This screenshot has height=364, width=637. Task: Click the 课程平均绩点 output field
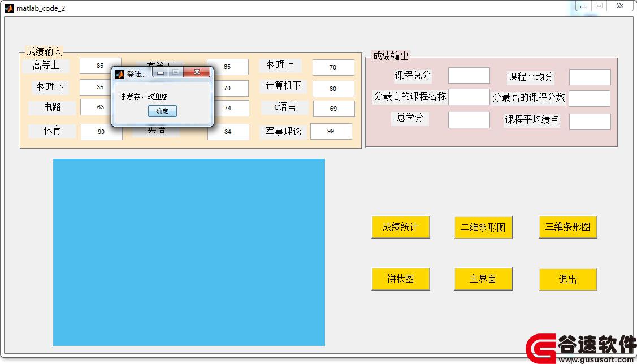[x=590, y=122]
